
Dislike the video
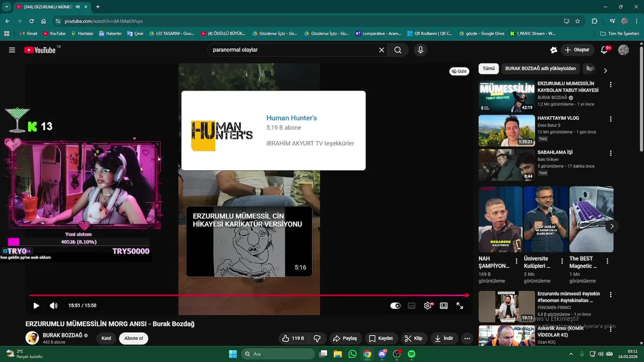coord(317,338)
